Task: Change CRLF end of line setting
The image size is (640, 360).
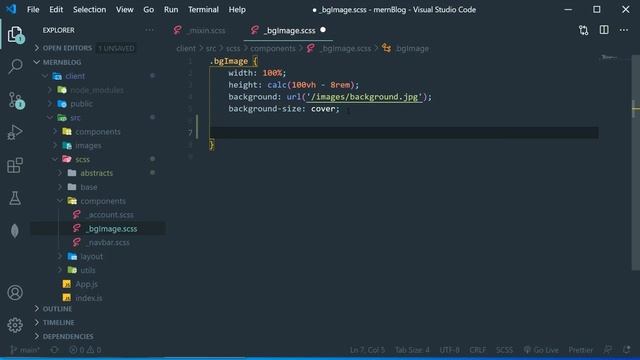Action: pos(477,350)
